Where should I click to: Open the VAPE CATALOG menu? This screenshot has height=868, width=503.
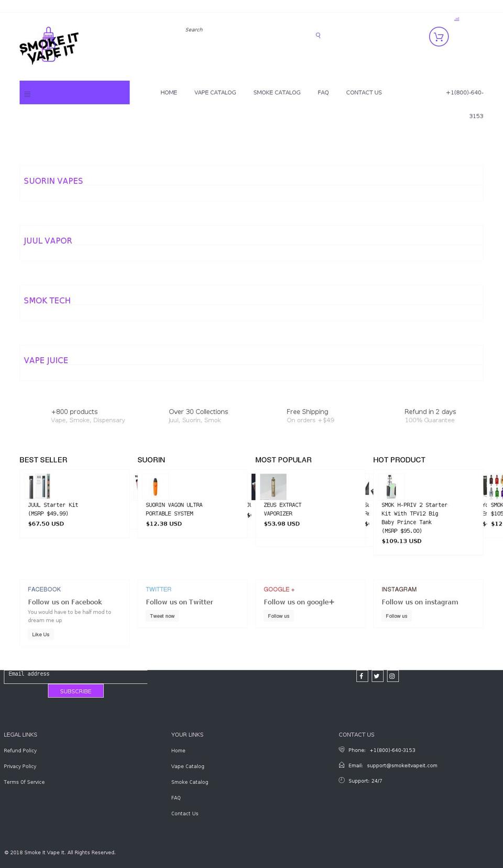coord(215,92)
